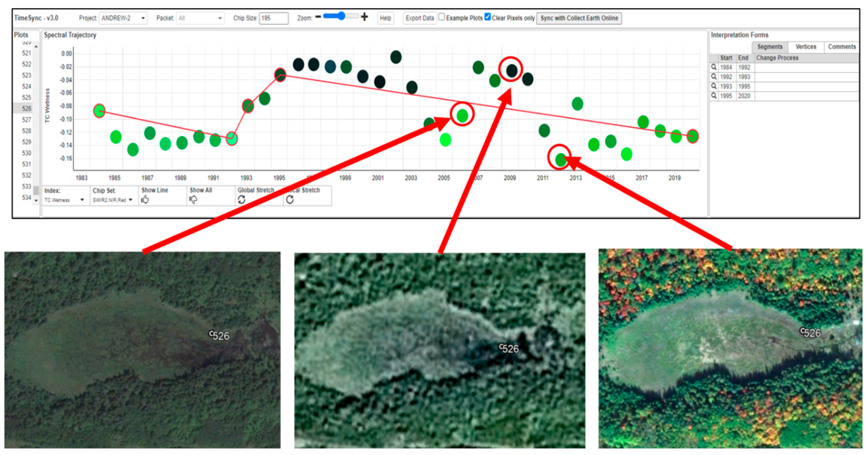The image size is (868, 455).
Task: Click the Show All thumbs-down icon
Action: (x=193, y=200)
